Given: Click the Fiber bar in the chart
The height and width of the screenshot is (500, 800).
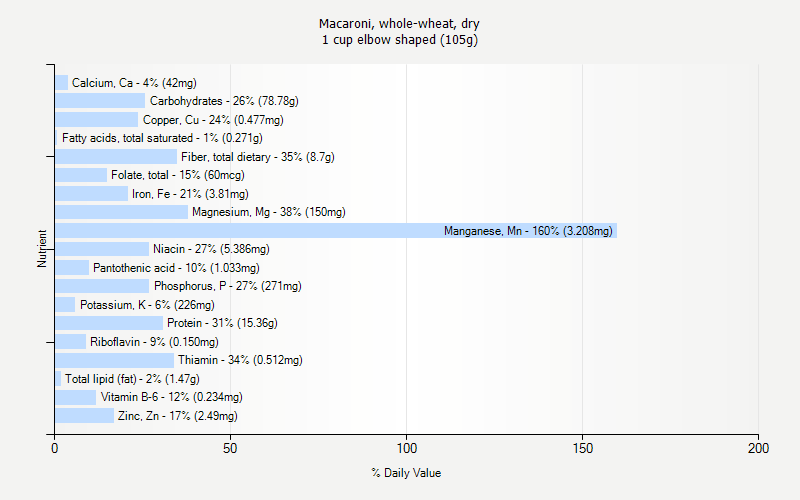Looking at the screenshot, I should (116, 157).
